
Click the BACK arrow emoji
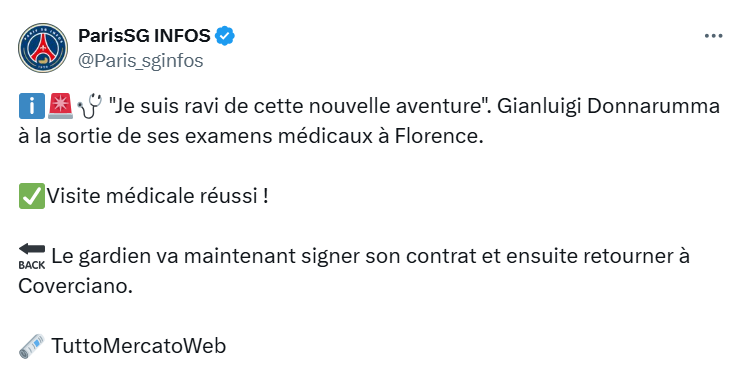coord(32,256)
